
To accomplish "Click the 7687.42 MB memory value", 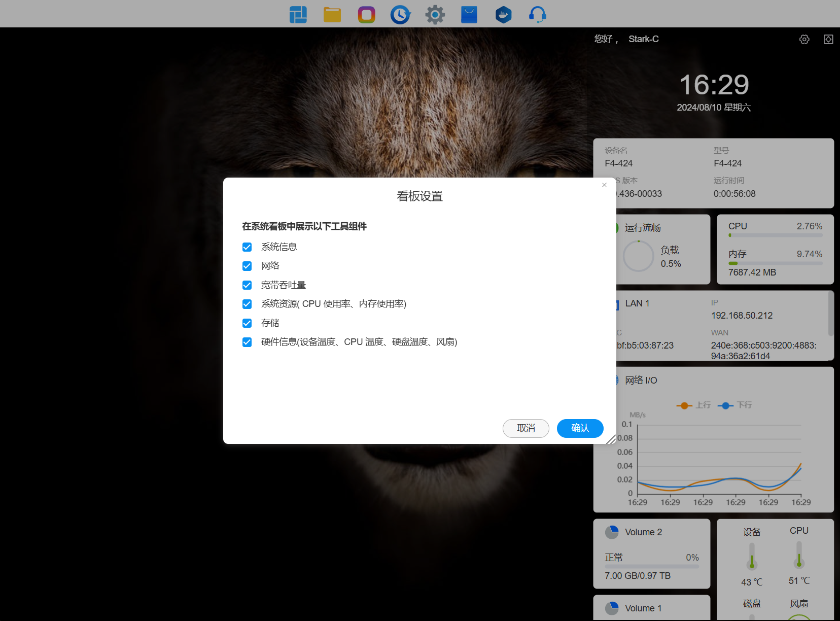I will point(752,272).
